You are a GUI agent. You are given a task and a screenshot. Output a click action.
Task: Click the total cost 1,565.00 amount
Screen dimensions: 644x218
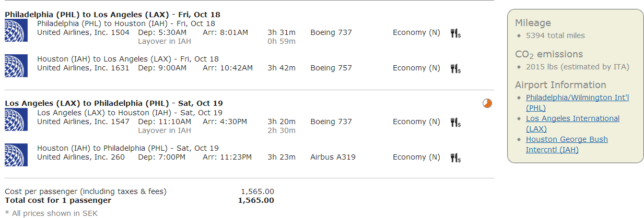point(255,200)
